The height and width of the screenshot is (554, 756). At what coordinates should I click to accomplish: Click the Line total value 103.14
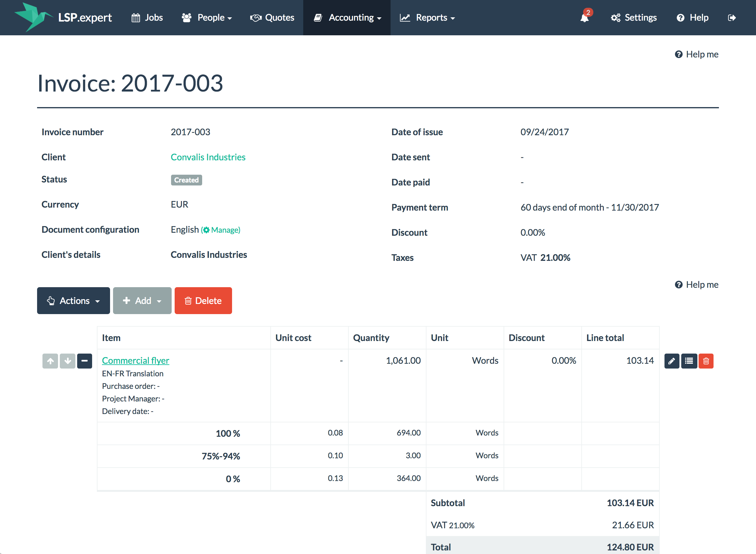(x=640, y=360)
